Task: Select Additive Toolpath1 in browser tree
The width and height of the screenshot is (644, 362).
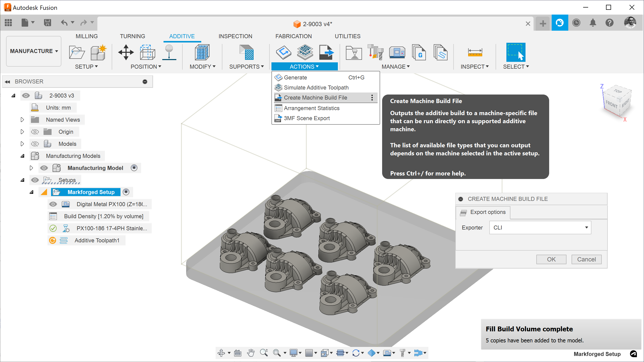Action: coord(97,240)
